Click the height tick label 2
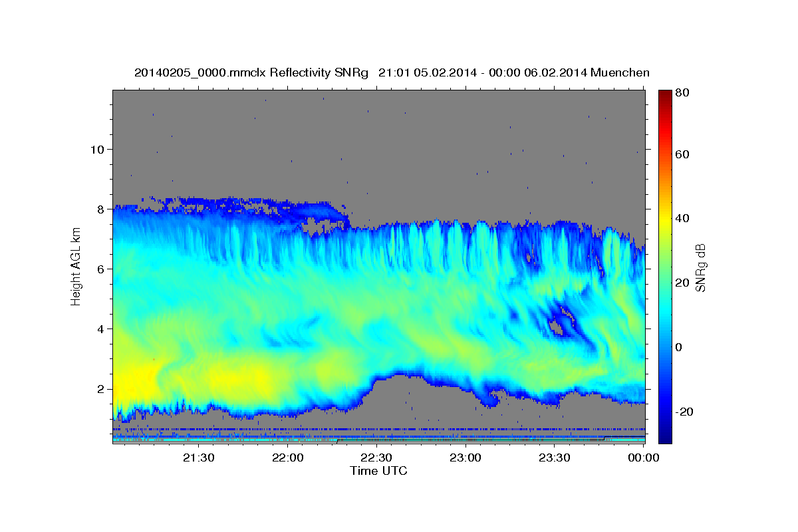Screen dimensions: 798x532 [x=100, y=388]
